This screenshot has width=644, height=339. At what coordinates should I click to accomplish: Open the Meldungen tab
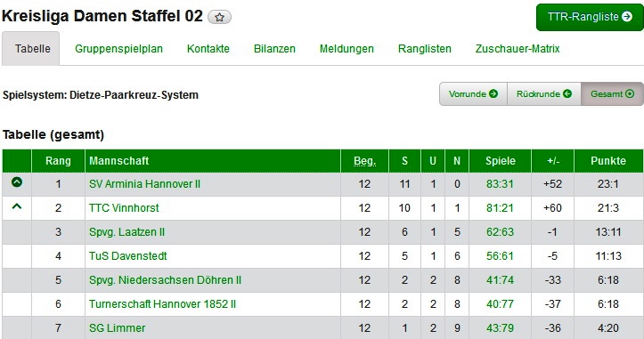[x=346, y=49]
